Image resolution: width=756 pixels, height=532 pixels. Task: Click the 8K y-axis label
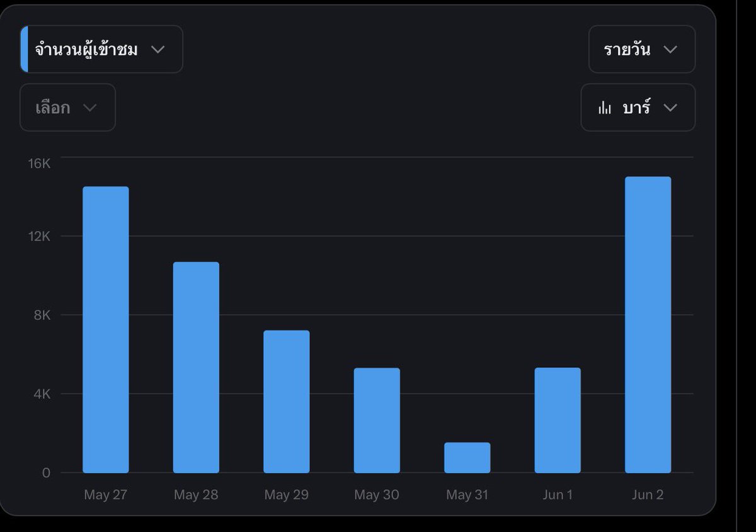42,315
